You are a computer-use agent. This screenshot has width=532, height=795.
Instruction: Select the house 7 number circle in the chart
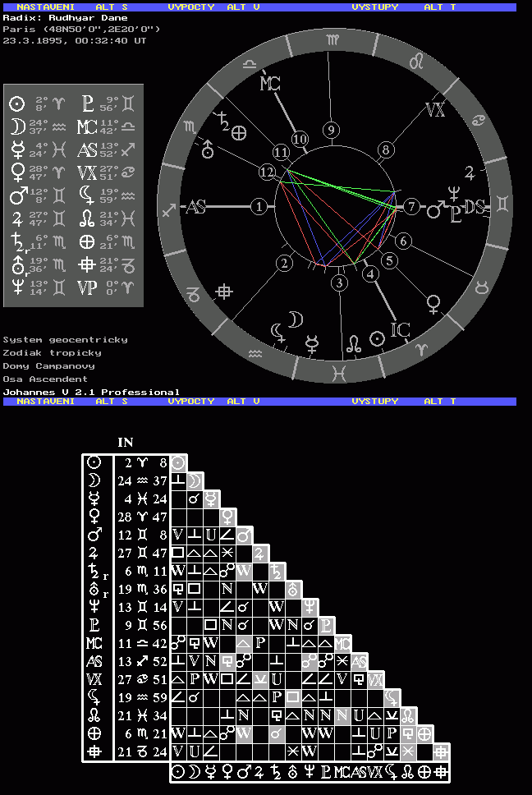(x=410, y=207)
